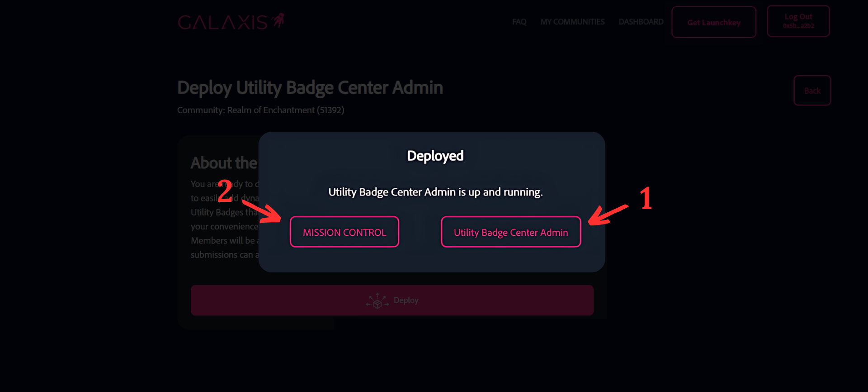Open the Dashboard nav item
Viewport: 868px width, 392px height.
point(641,22)
